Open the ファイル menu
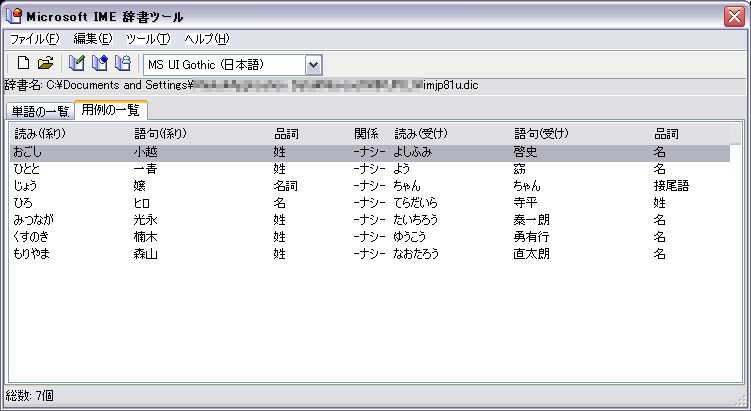751x411 pixels. point(34,39)
